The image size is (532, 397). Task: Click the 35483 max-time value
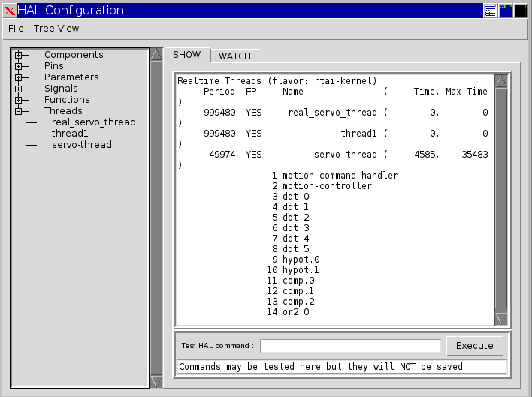[475, 155]
